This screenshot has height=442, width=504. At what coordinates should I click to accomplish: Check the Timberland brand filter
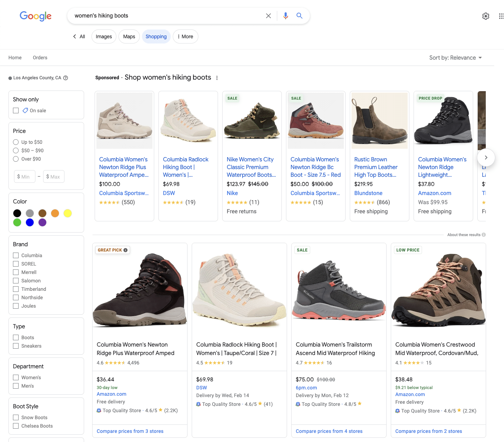[16, 289]
